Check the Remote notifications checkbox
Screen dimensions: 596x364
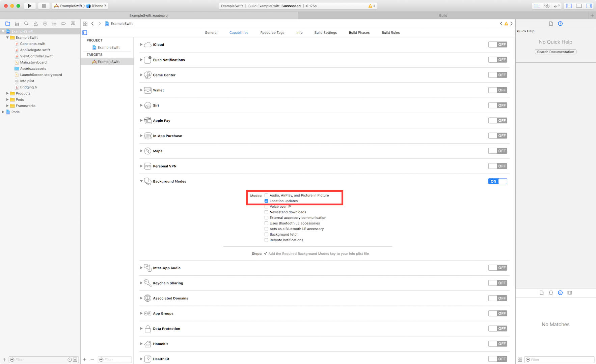[266, 240]
